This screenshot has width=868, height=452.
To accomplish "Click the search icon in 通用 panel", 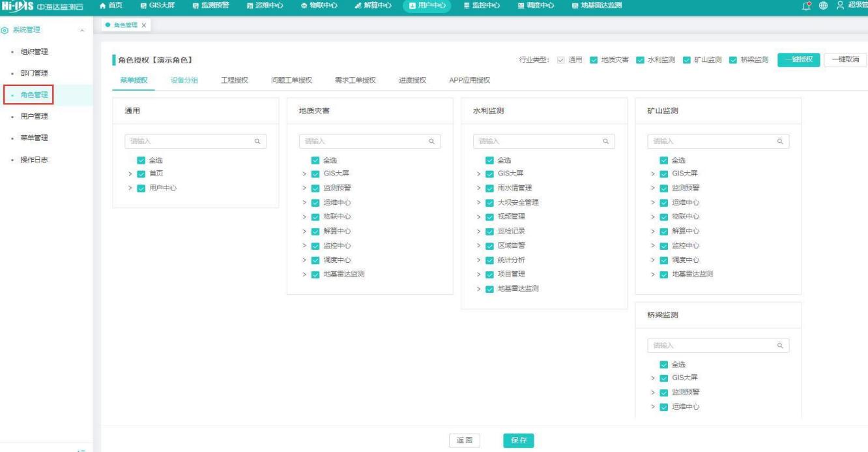I will (x=257, y=141).
